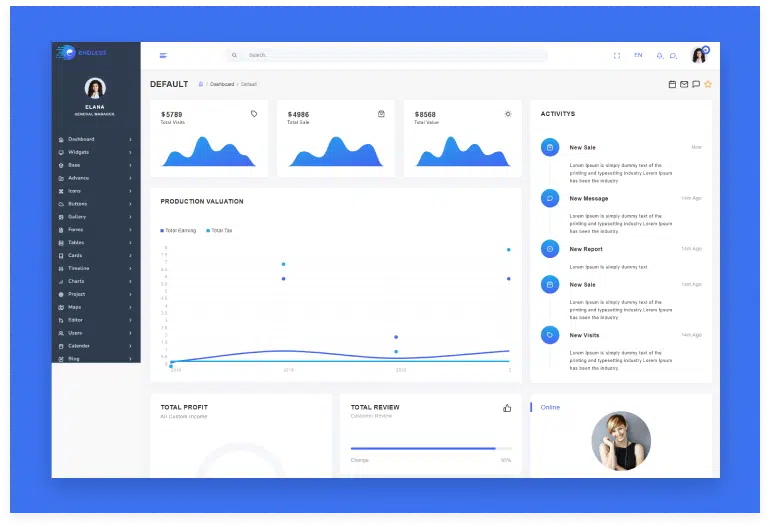Click the home icon in the breadcrumb
The height and width of the screenshot is (527, 770).
pyautogui.click(x=200, y=84)
